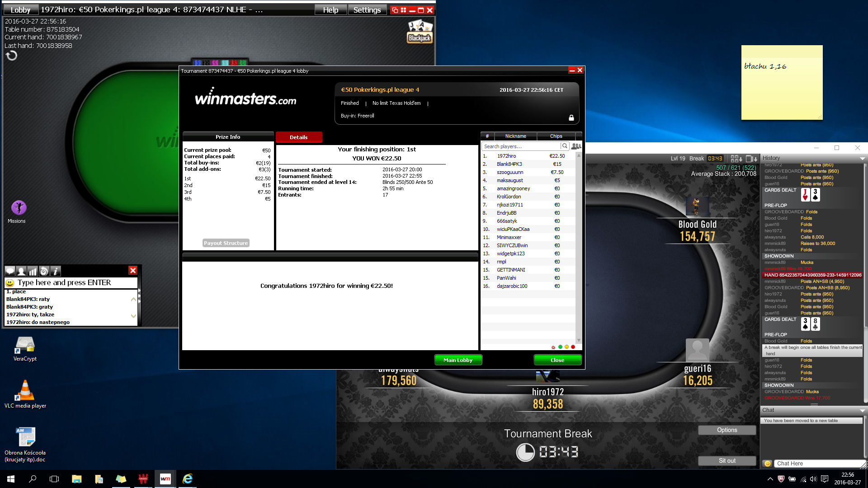Viewport: 868px width, 488px height.
Task: Open the info 'i' icon in chat panel
Action: [55, 271]
